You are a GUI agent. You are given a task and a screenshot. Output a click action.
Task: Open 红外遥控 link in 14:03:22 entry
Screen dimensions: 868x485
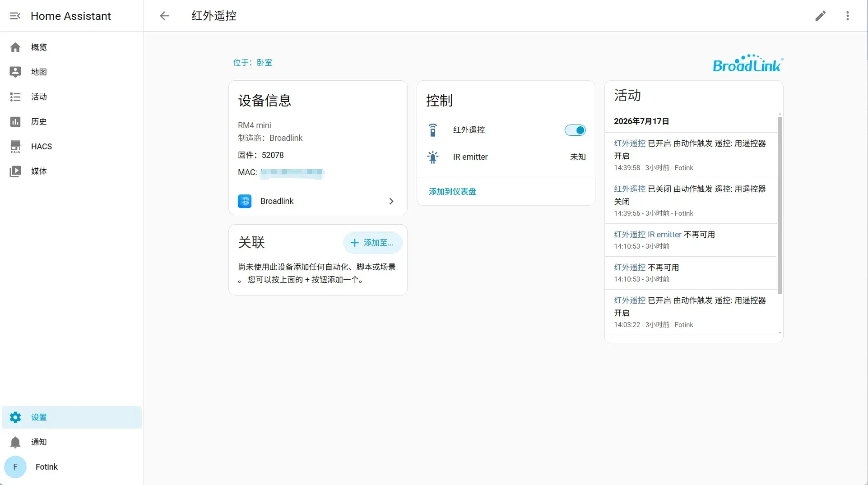pyautogui.click(x=630, y=300)
